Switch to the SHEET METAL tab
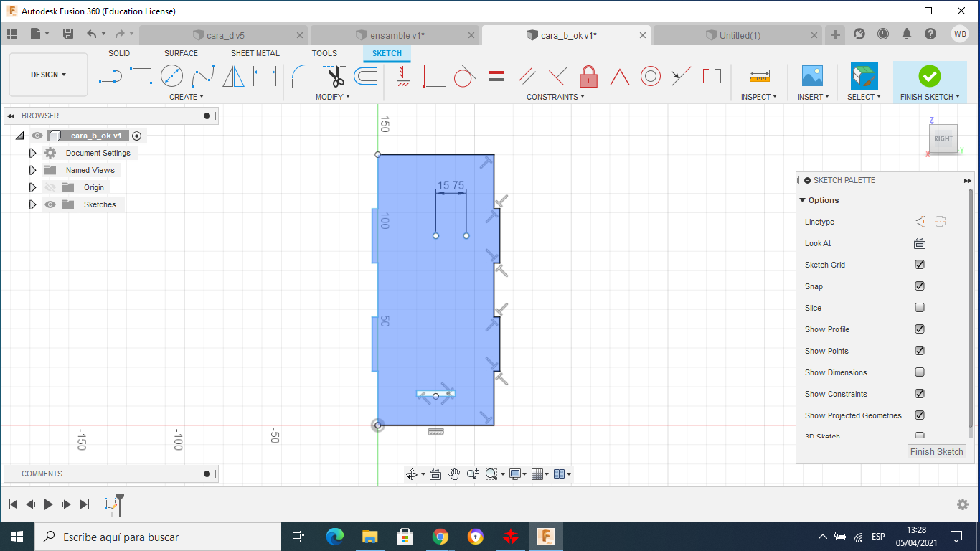980x551 pixels. (x=255, y=53)
